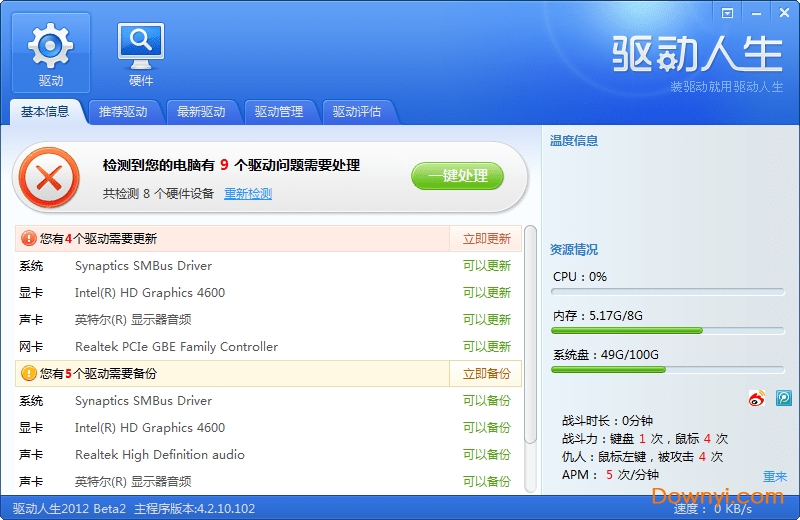The image size is (800, 520).
Task: Close the 驱动人生 window
Action: pyautogui.click(x=785, y=13)
